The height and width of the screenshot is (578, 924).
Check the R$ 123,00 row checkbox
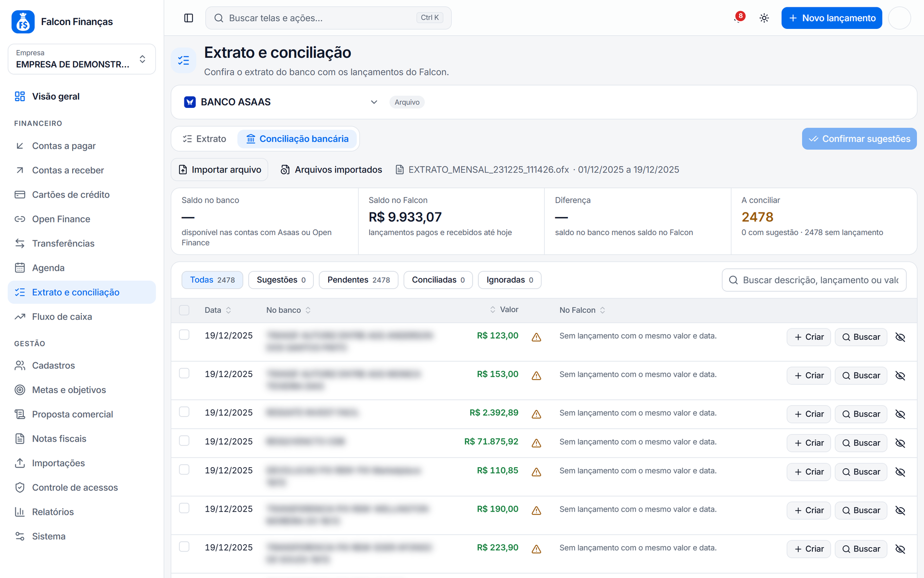[184, 335]
